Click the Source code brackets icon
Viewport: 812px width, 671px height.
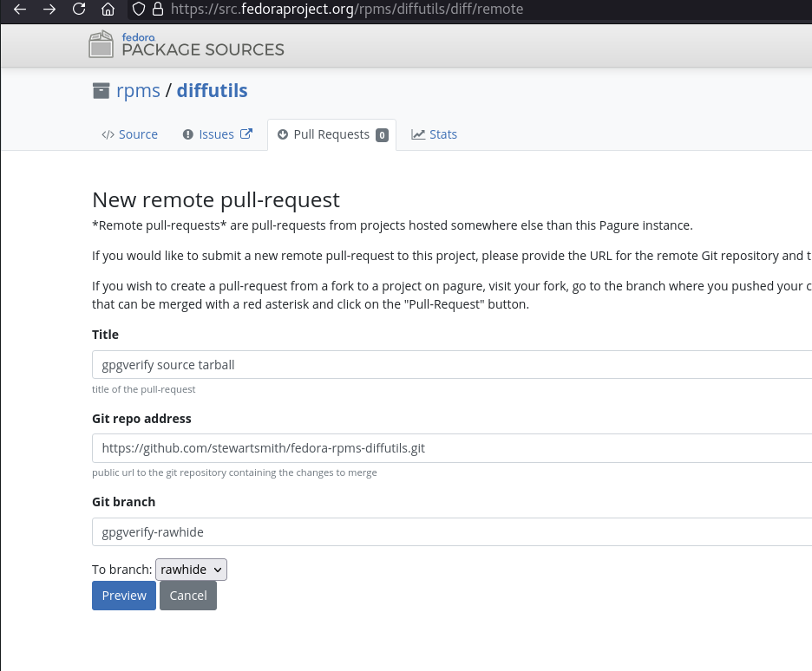click(108, 134)
